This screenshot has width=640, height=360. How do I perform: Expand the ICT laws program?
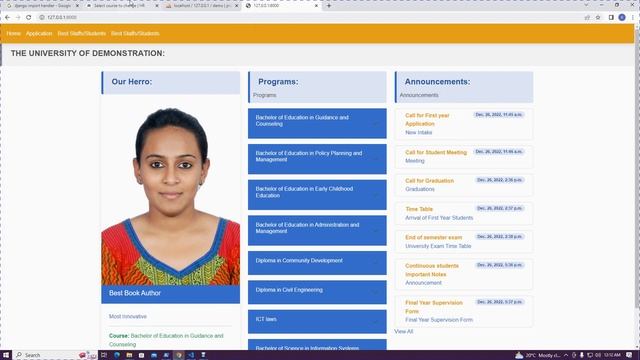point(317,322)
